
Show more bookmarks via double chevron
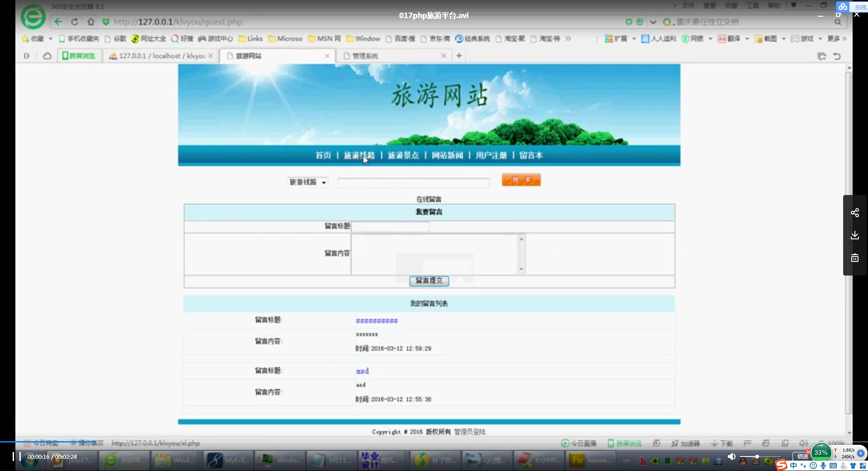pyautogui.click(x=568, y=39)
